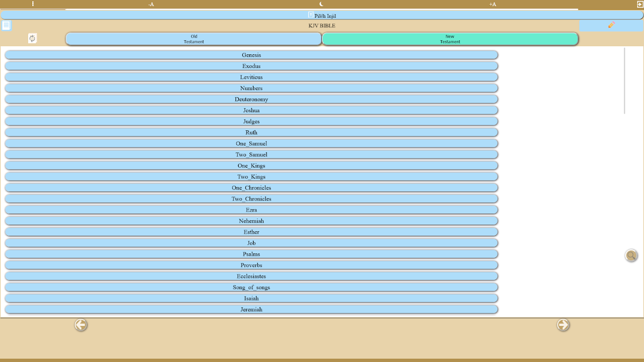The height and width of the screenshot is (362, 644).
Task: Click the exit icon at top right
Action: click(639, 4)
